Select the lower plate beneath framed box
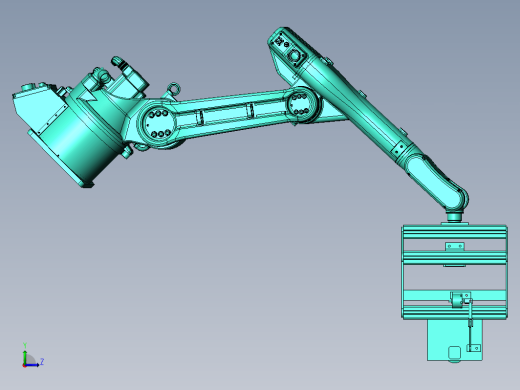 [455, 340]
